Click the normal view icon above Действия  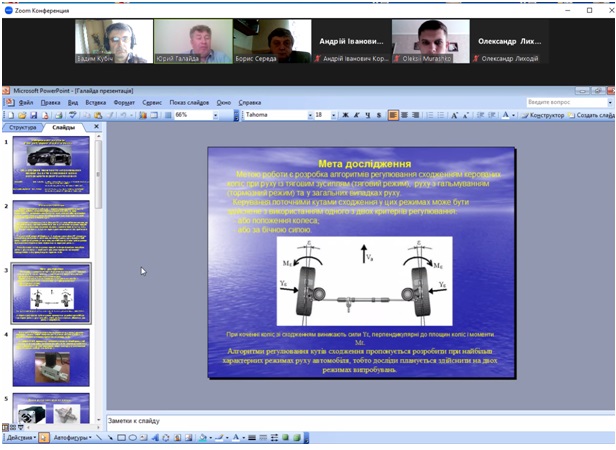5,427
